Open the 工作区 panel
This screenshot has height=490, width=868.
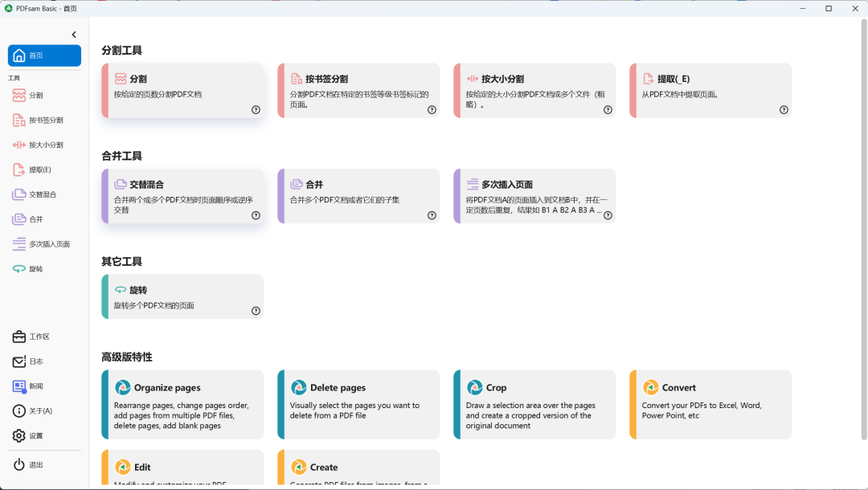pos(35,336)
